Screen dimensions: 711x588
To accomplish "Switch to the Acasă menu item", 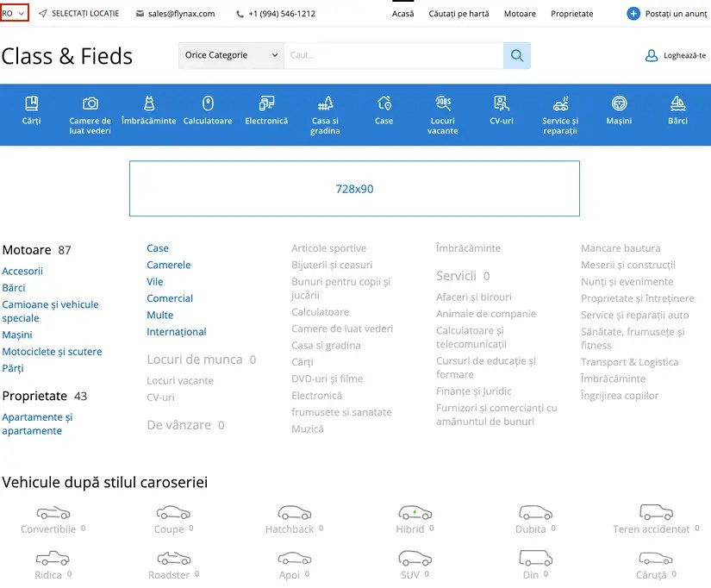I will click(402, 14).
